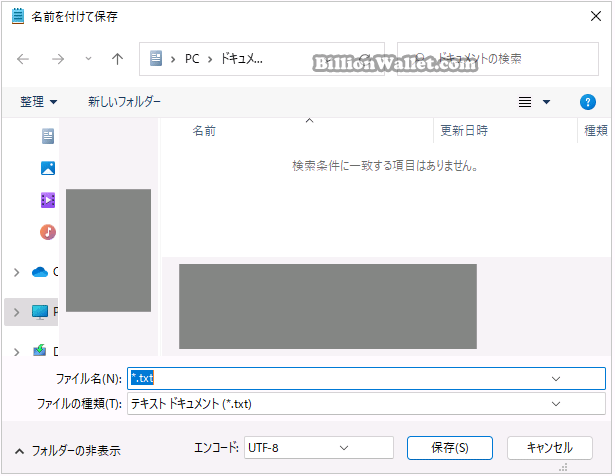Click the ドキュメ... breadcrumb segment

(x=242, y=59)
